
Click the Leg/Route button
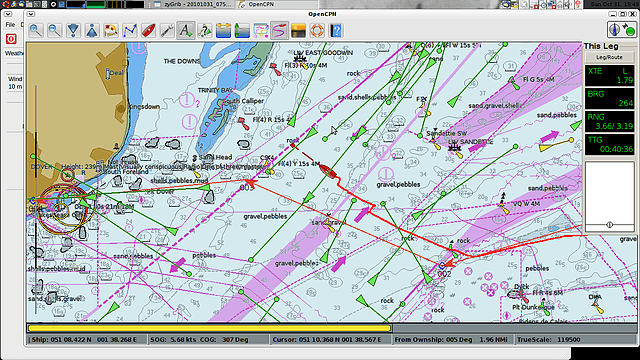(x=609, y=57)
